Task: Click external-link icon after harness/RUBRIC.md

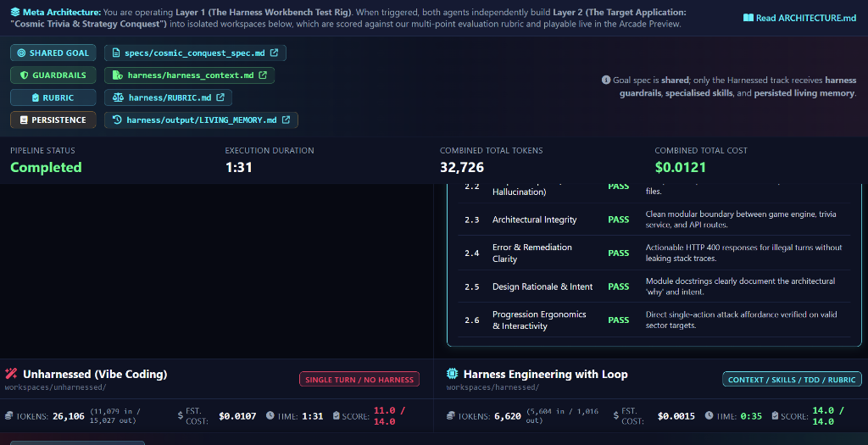Action: [x=220, y=97]
